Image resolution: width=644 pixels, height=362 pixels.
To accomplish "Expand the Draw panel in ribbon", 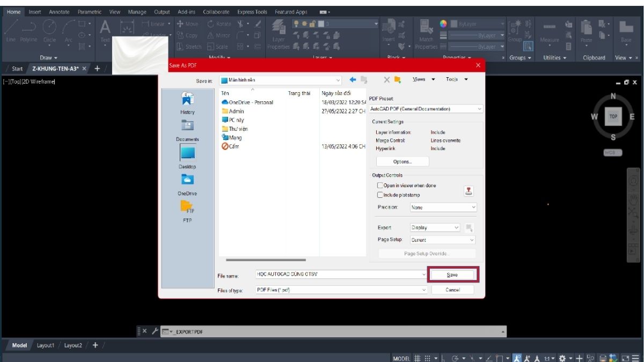I will (x=49, y=58).
